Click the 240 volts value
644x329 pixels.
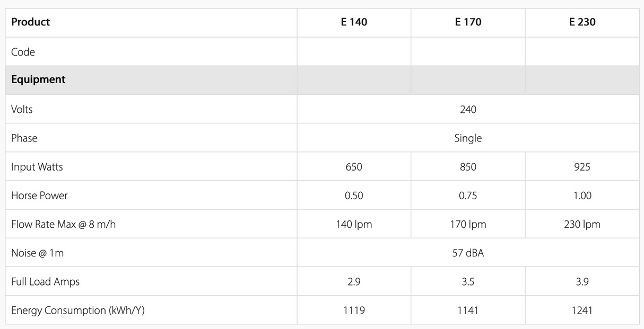tap(468, 109)
